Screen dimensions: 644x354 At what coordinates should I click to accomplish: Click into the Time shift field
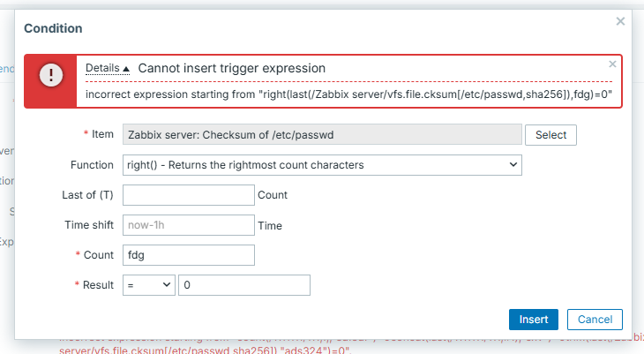189,225
